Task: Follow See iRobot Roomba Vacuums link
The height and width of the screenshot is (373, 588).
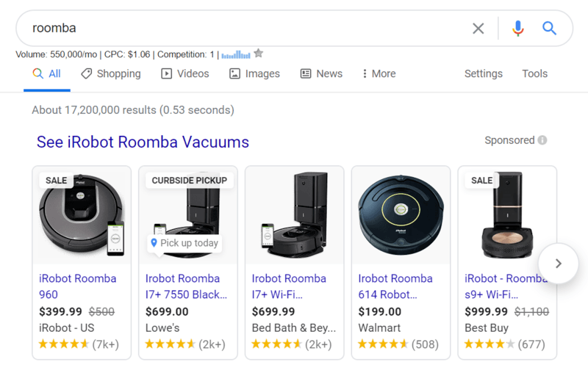Action: [x=143, y=142]
